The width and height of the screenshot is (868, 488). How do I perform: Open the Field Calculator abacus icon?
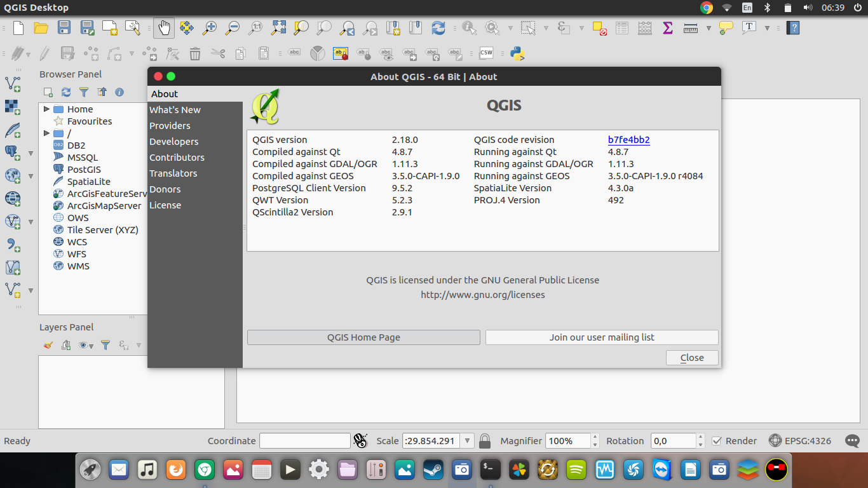tap(645, 28)
